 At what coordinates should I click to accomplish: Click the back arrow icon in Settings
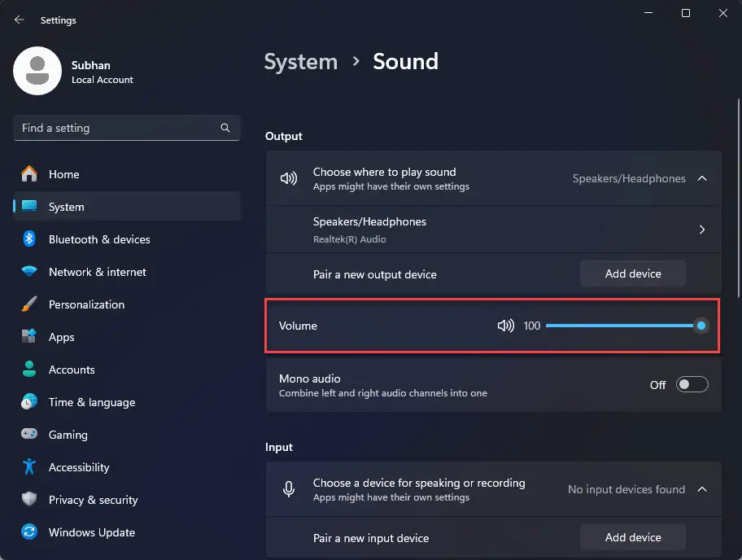pyautogui.click(x=19, y=20)
